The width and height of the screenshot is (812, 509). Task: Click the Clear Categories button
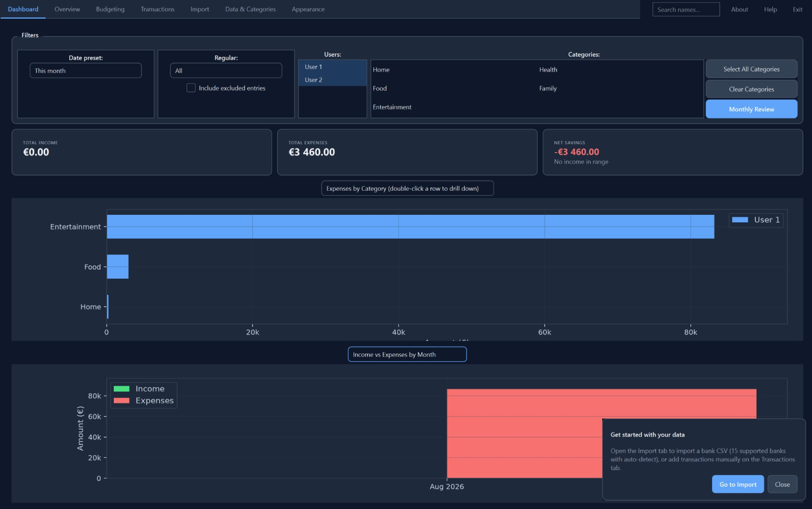pyautogui.click(x=752, y=89)
